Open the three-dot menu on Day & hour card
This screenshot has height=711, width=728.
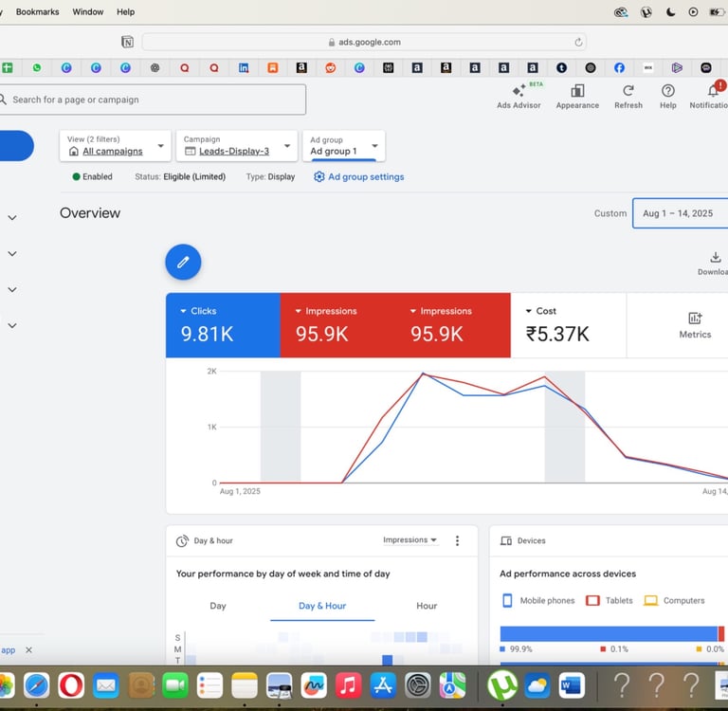click(x=457, y=540)
